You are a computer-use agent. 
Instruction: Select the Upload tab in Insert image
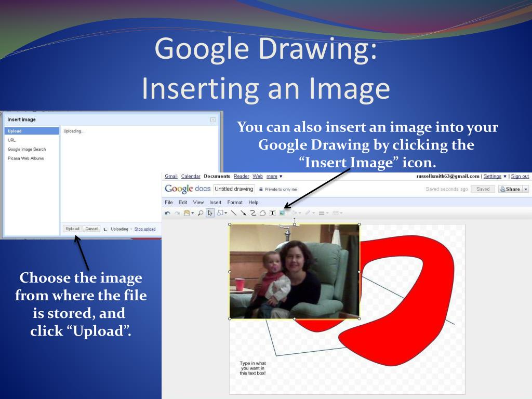coord(32,131)
